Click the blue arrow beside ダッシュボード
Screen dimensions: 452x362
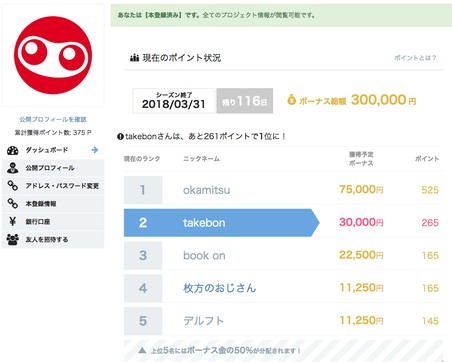(95, 150)
